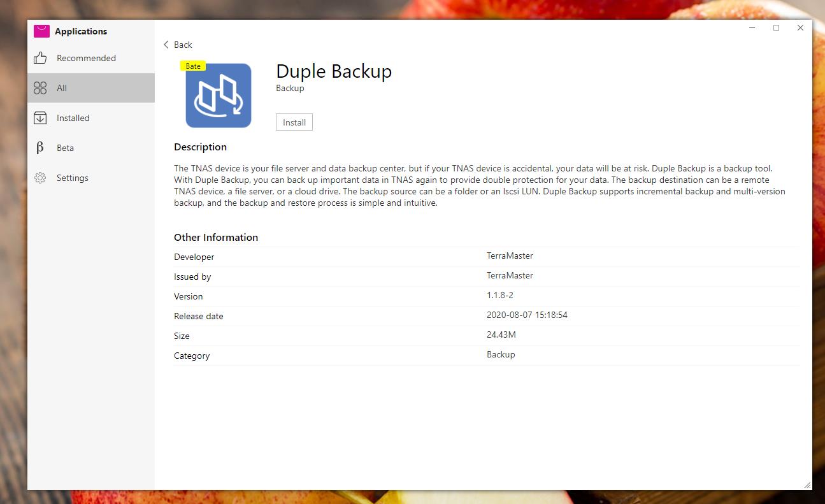Click the pink Applications shopping bag logo
The width and height of the screenshot is (825, 504).
tap(41, 31)
